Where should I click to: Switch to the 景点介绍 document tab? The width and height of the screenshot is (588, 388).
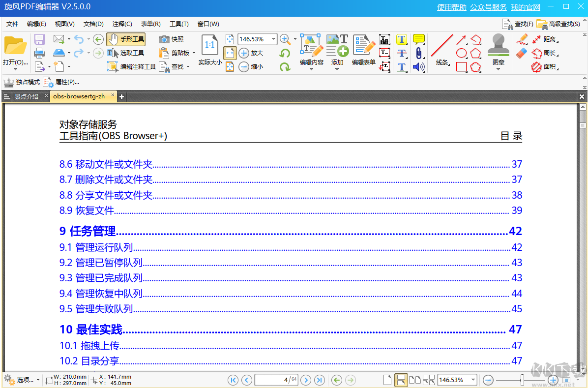pos(26,96)
